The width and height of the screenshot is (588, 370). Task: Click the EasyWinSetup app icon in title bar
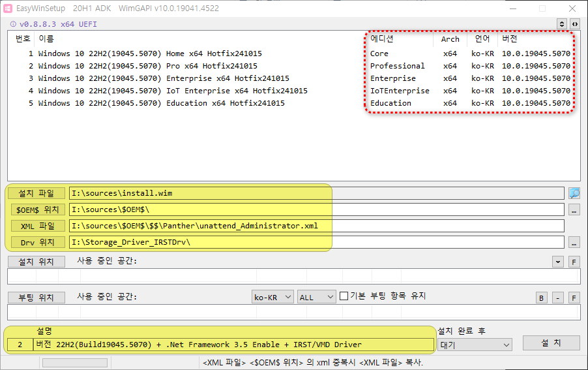8,8
